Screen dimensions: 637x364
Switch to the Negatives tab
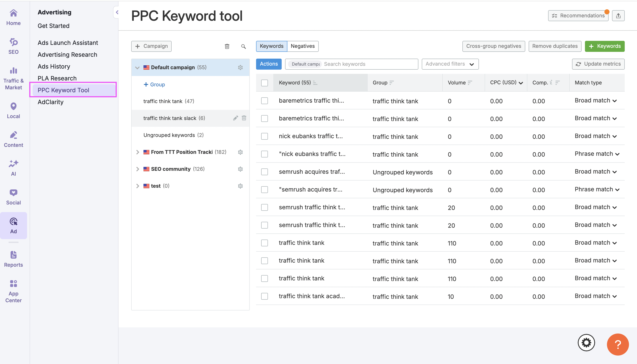pyautogui.click(x=302, y=46)
